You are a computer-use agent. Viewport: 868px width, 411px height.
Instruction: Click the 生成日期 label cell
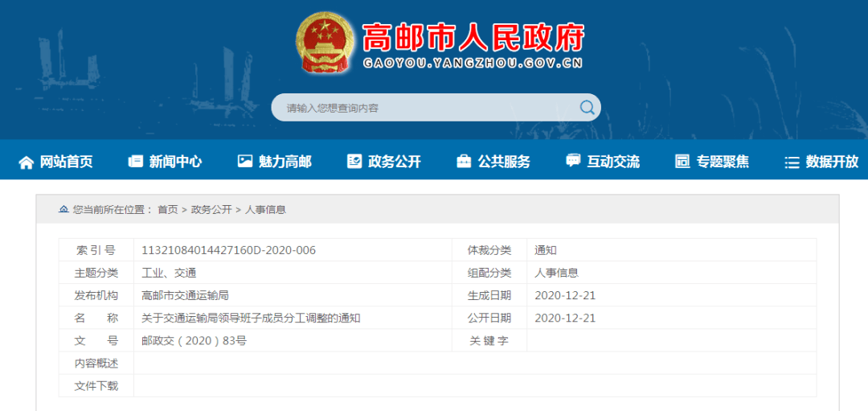(489, 296)
